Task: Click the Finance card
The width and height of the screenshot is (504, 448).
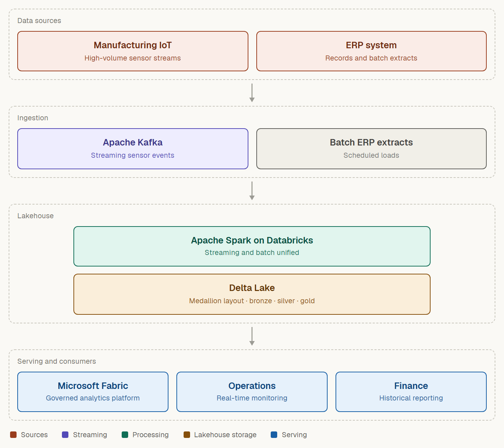Action: 411,392
